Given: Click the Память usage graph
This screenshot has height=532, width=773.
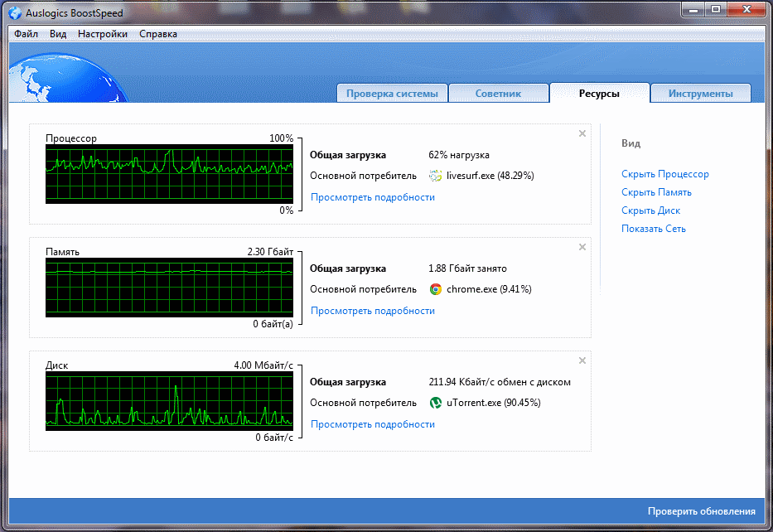Looking at the screenshot, I should pyautogui.click(x=169, y=288).
